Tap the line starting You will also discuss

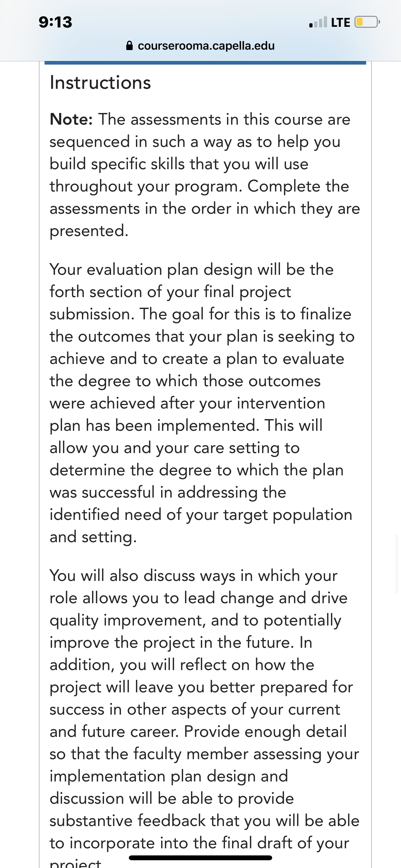[193, 575]
